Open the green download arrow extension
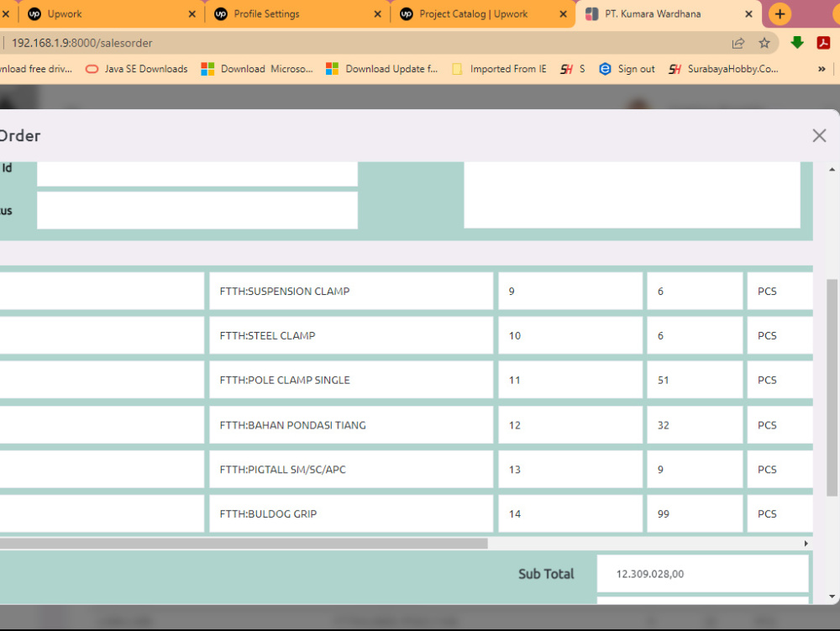Screen dimensions: 840x631 click(797, 43)
